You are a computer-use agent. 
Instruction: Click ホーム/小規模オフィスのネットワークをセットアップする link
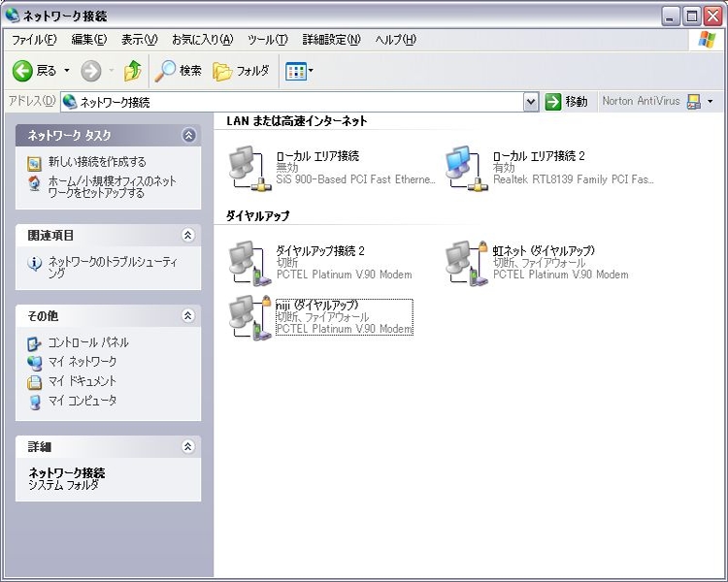click(112, 186)
